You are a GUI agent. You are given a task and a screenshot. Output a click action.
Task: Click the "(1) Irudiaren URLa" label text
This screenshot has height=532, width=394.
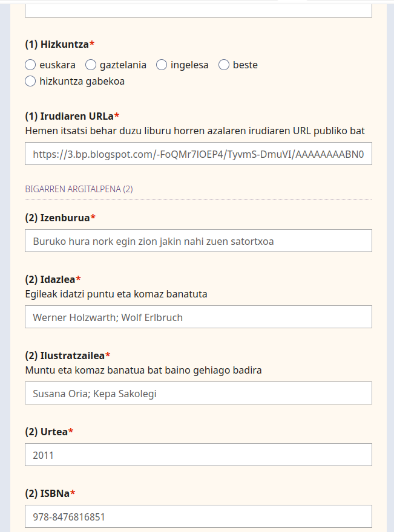tap(69, 115)
